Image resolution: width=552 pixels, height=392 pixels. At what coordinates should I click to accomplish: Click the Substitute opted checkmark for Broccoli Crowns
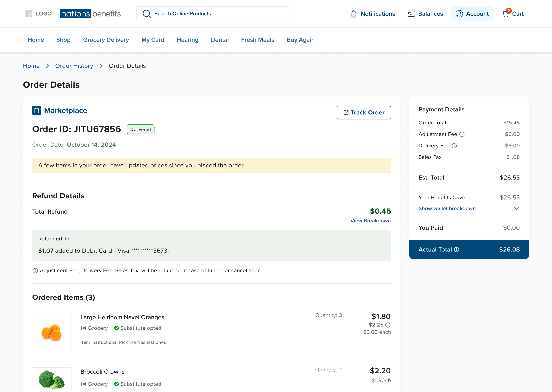pyautogui.click(x=117, y=384)
